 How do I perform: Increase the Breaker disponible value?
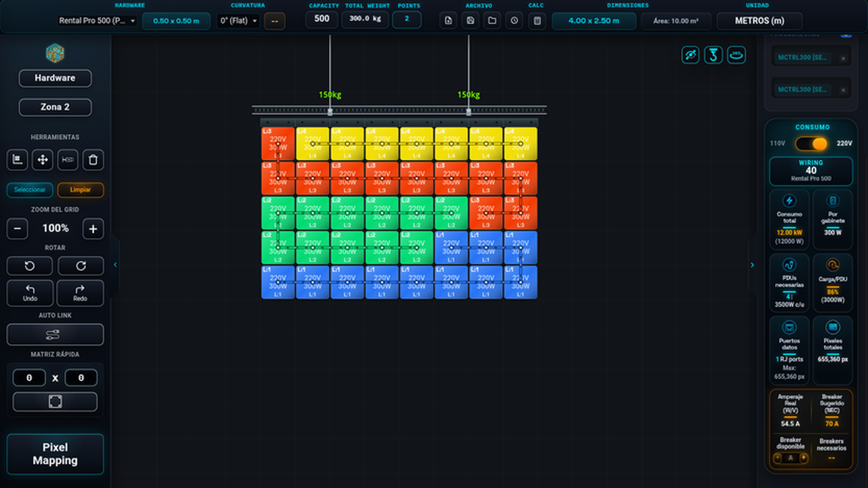[804, 458]
